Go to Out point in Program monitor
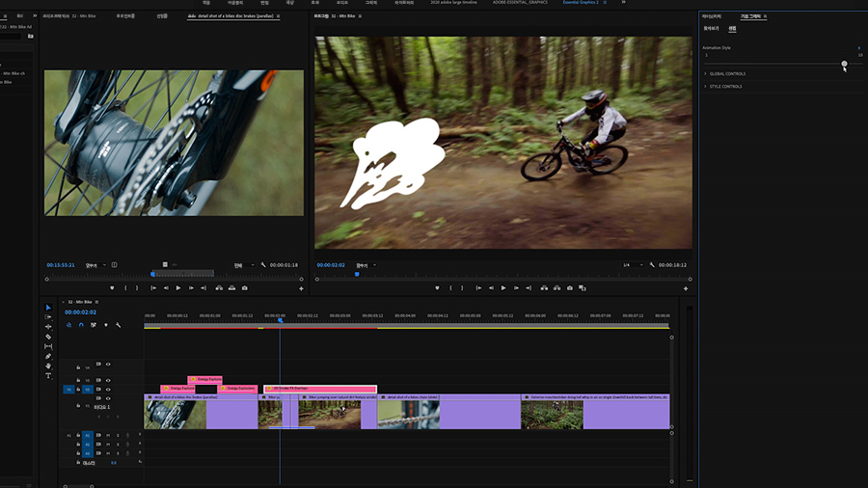The height and width of the screenshot is (488, 868). pos(529,287)
